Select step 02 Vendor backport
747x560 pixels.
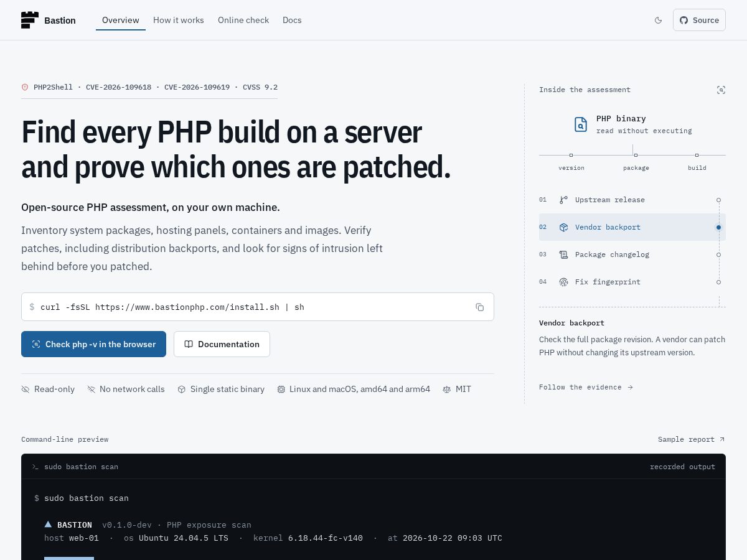(x=632, y=227)
